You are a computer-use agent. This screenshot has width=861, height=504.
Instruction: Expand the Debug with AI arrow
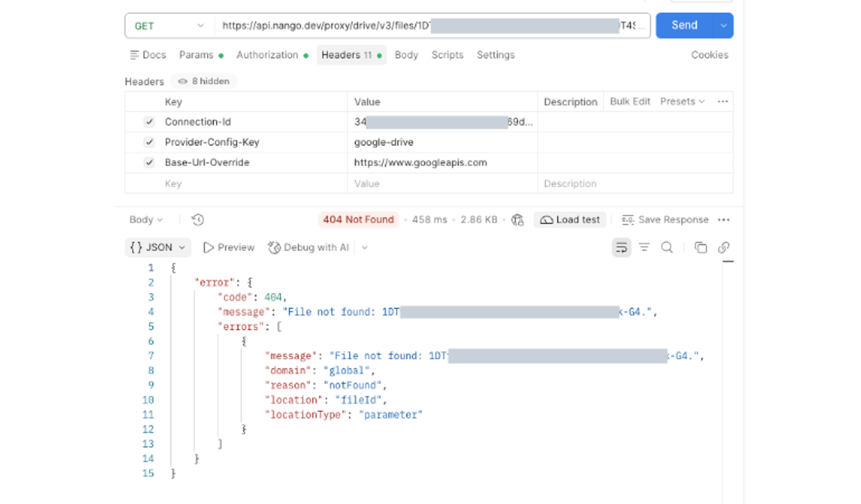[x=365, y=248]
